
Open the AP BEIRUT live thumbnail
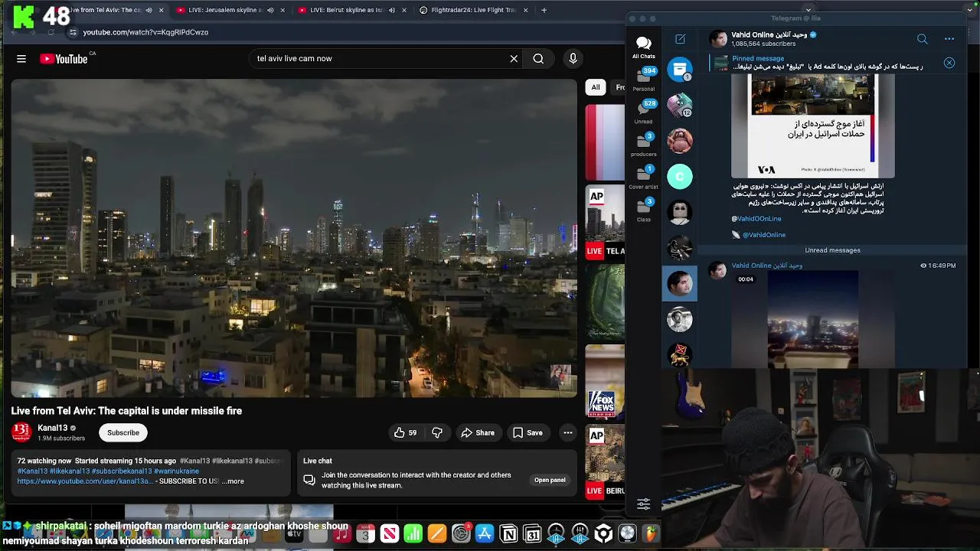point(605,461)
